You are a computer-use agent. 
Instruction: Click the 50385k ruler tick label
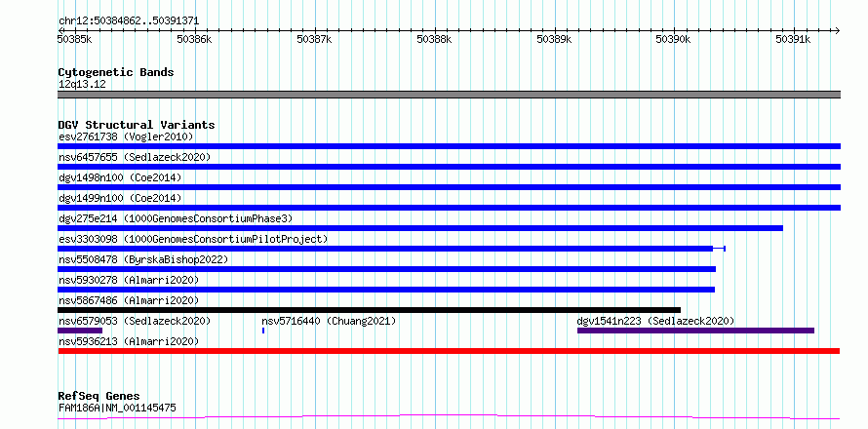click(x=74, y=39)
